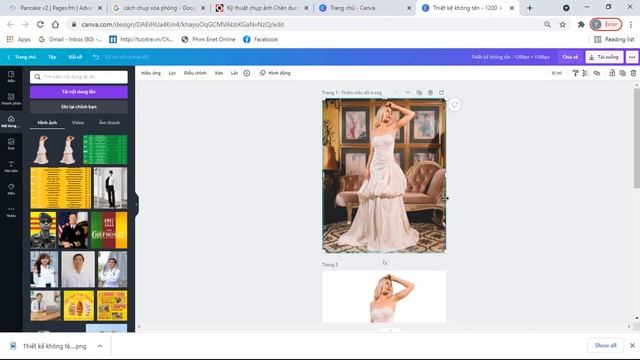Open the browser extensions puzzle icon
The width and height of the screenshot is (640, 360).
(581, 24)
